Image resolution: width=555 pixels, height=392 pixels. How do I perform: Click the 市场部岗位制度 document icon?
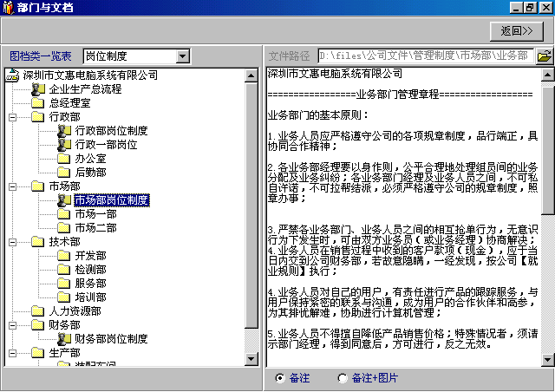[64, 200]
